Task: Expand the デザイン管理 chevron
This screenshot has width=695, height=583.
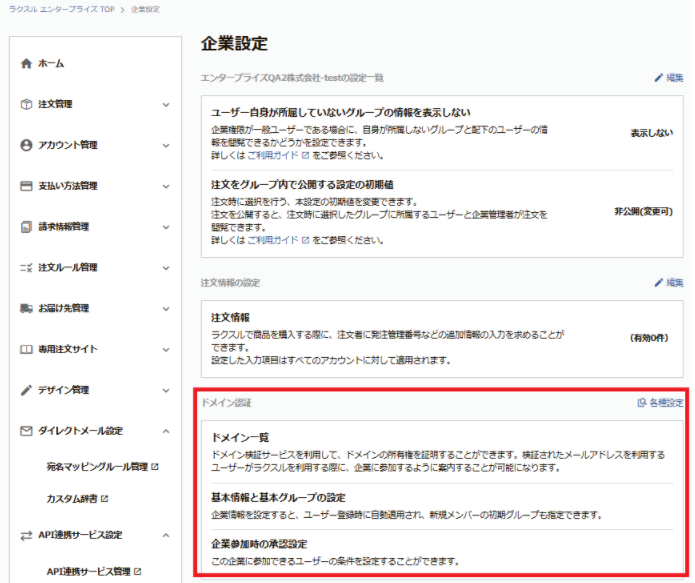Action: coord(166,391)
